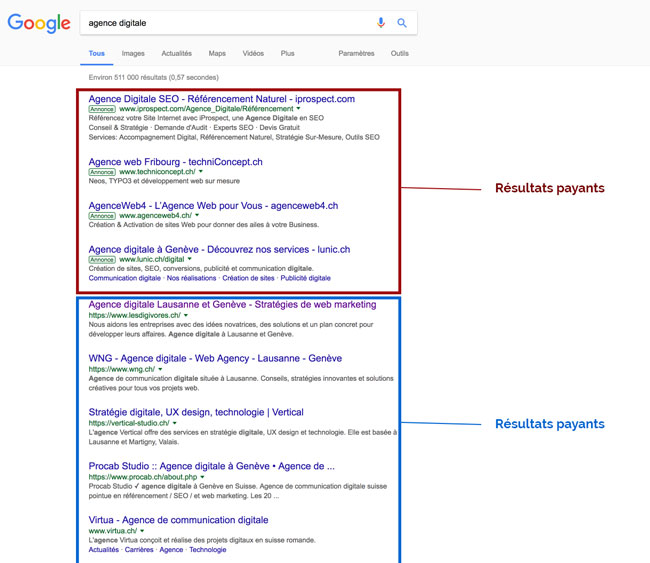Open Agence digitale à Genève lunic.ch ad
Screen dimensions: 650x563
(219, 250)
